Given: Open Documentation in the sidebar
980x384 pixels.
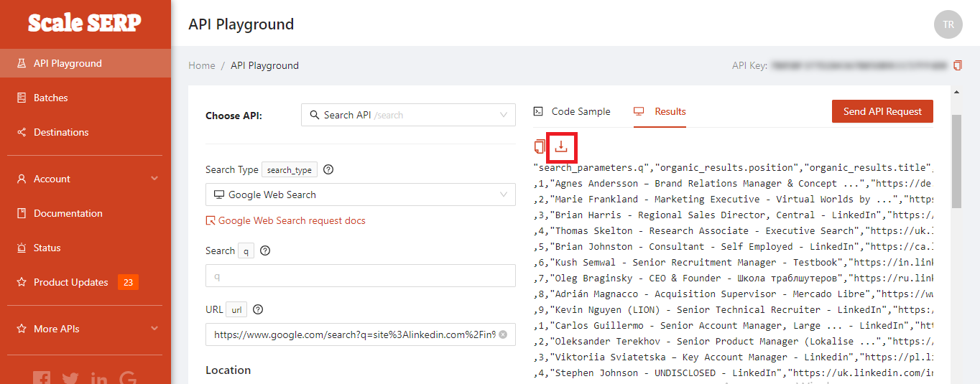Looking at the screenshot, I should pos(85,213).
